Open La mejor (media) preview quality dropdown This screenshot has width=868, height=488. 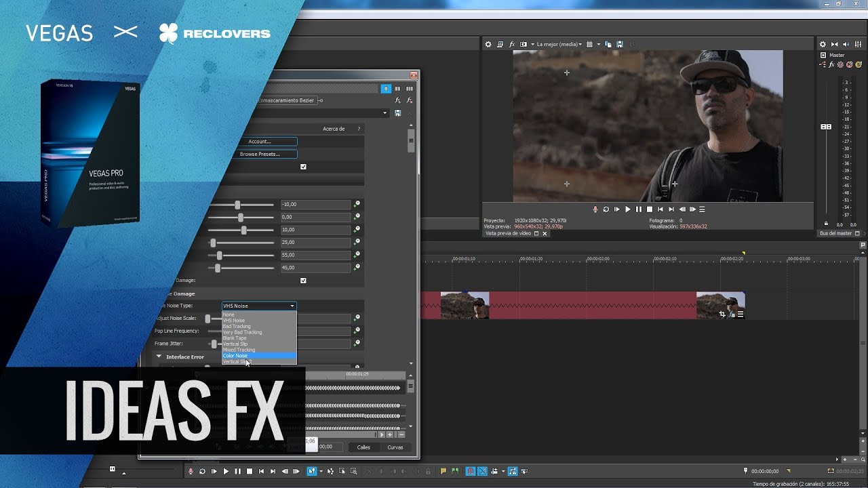(559, 44)
